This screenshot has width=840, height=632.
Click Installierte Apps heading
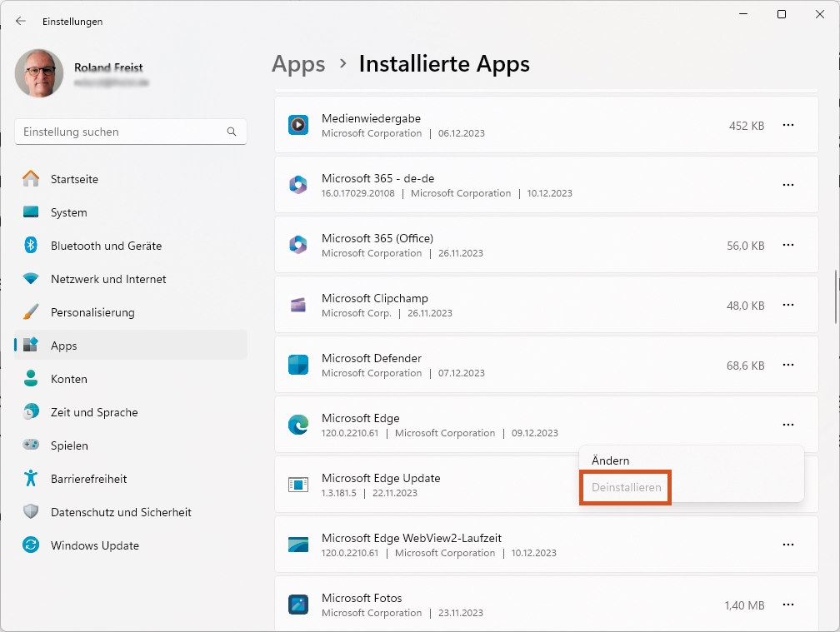pyautogui.click(x=444, y=64)
